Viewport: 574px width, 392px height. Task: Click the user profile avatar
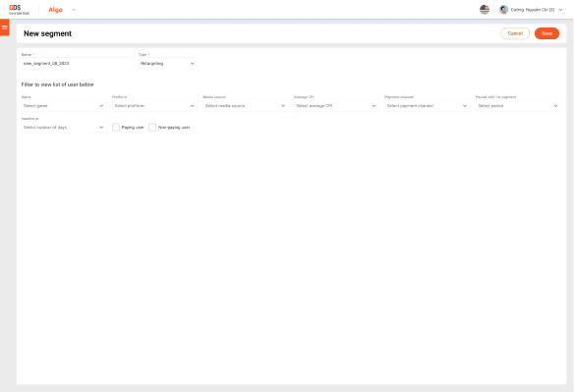(x=503, y=10)
